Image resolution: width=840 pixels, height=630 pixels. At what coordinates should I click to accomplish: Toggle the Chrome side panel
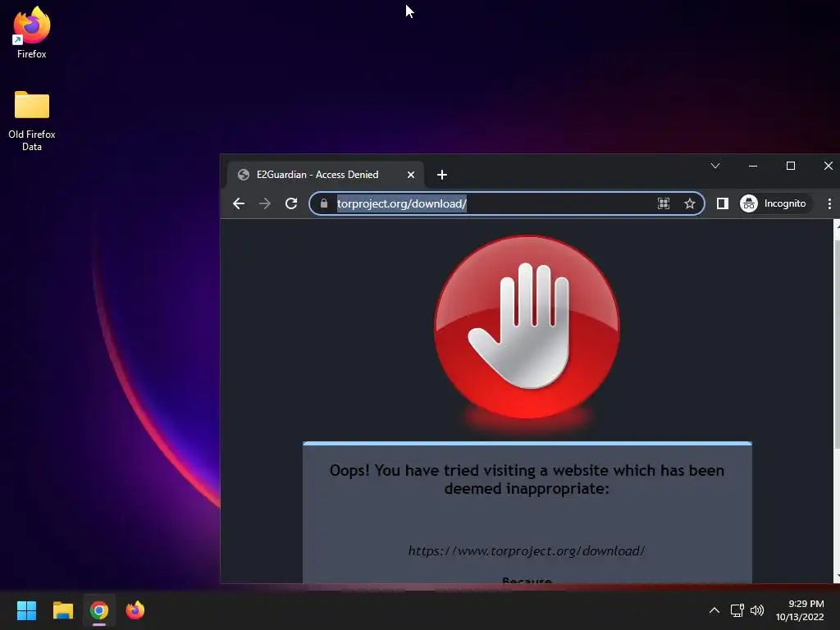click(x=722, y=203)
